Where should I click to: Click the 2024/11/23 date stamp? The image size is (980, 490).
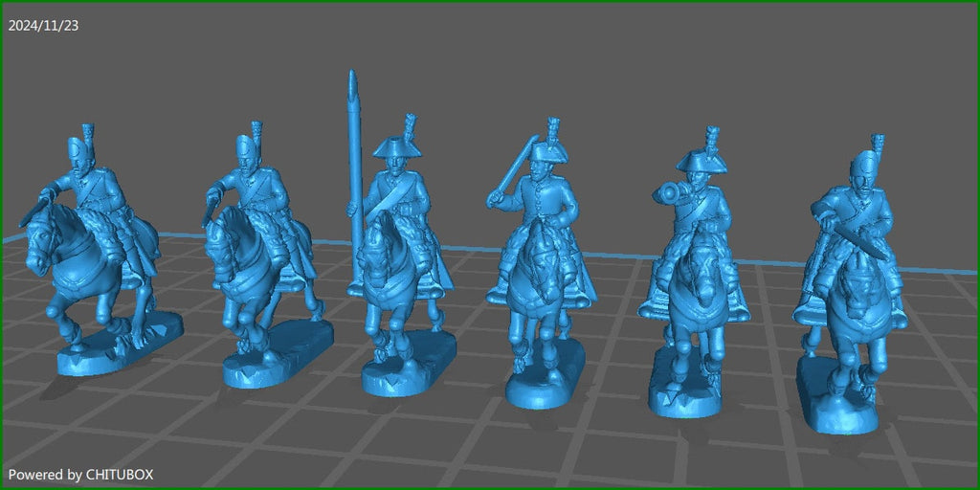[43, 25]
